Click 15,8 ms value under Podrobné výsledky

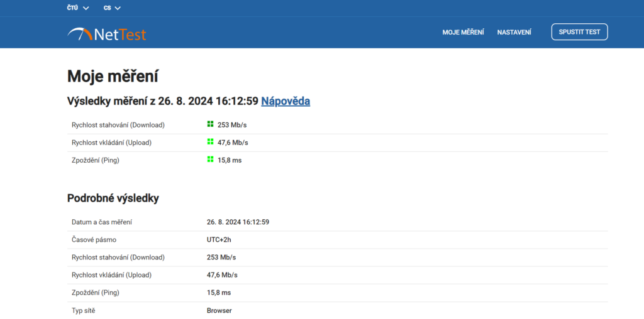pyautogui.click(x=219, y=293)
